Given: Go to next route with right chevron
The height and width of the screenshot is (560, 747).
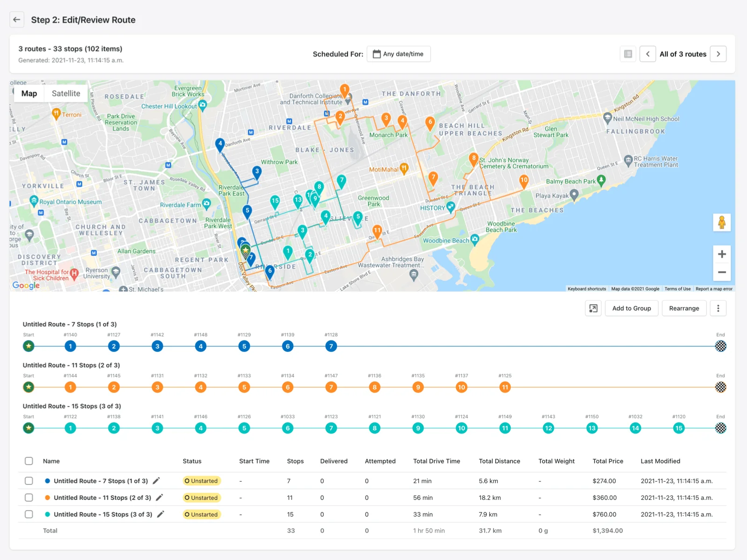Looking at the screenshot, I should tap(718, 54).
